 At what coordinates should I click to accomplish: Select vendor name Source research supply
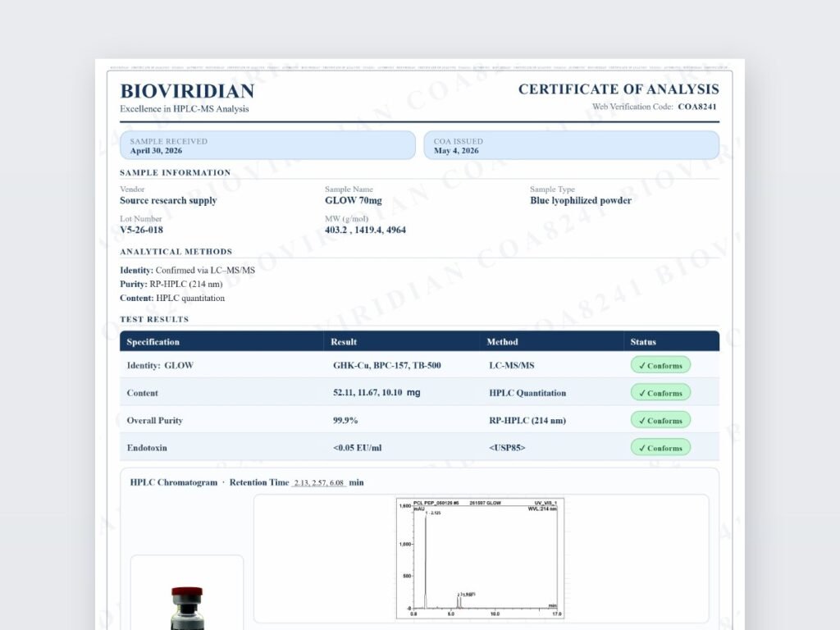(x=168, y=200)
